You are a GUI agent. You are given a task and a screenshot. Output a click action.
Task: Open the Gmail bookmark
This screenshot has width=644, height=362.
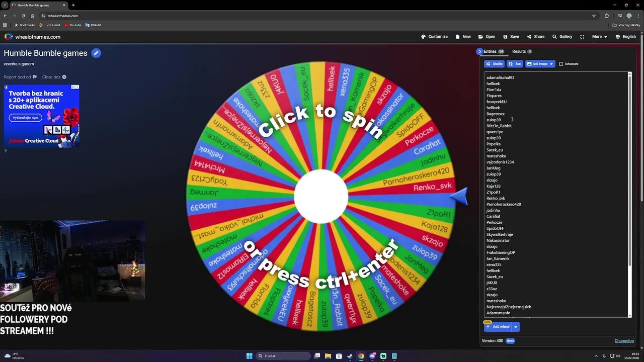[x=53, y=25]
